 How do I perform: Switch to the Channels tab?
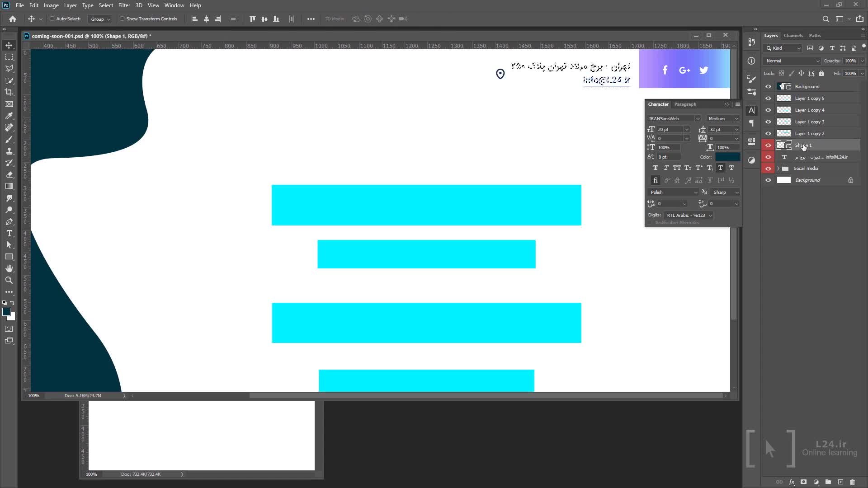pos(793,36)
